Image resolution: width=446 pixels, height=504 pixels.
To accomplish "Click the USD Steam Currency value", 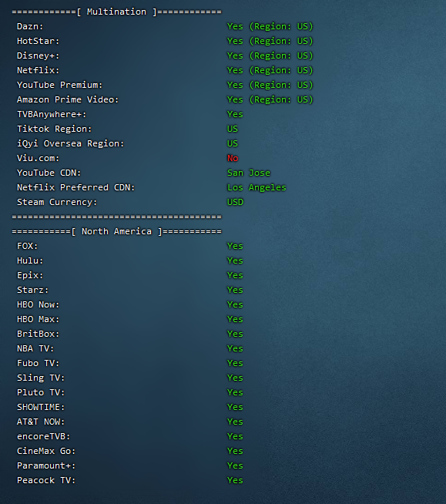I will (236, 202).
